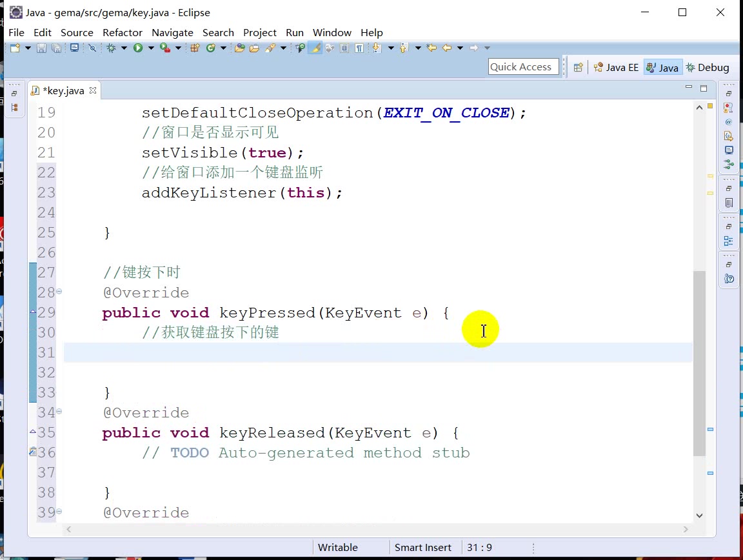The height and width of the screenshot is (560, 743).
Task: Open the Source menu
Action: (77, 33)
